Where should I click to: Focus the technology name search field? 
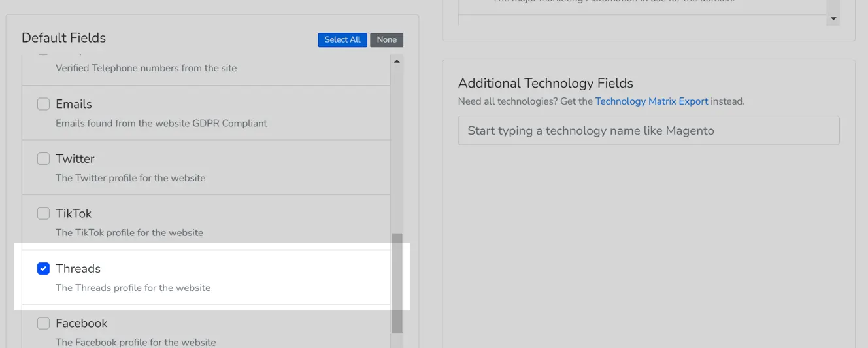pos(648,131)
